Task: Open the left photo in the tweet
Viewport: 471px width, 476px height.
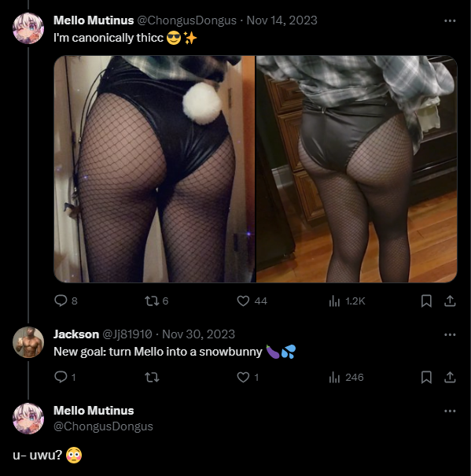Action: (x=154, y=169)
